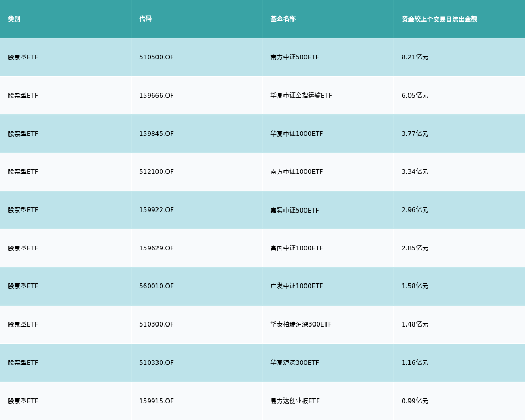The height and width of the screenshot is (420, 525).
Task: Select fund name 广发中证1000ETF
Action: (297, 286)
